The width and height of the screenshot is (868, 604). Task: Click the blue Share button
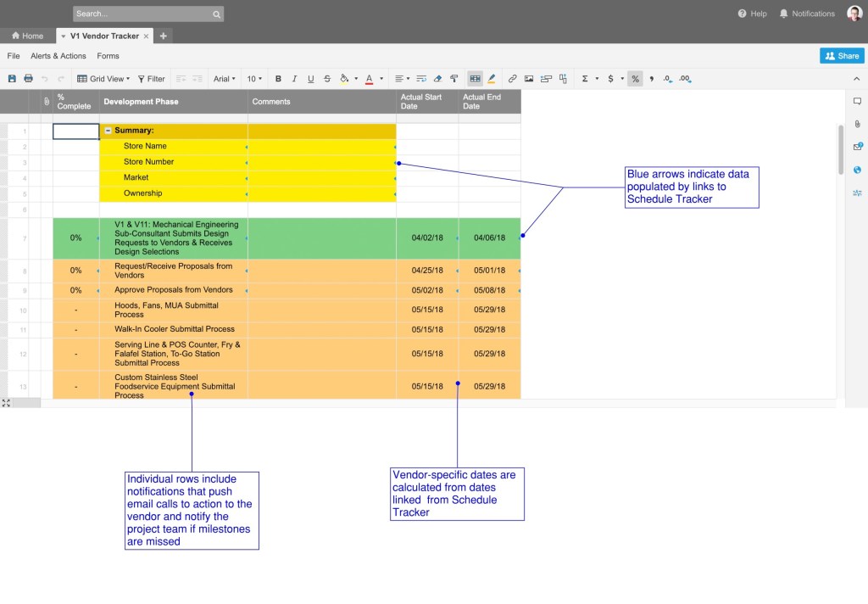(x=842, y=56)
